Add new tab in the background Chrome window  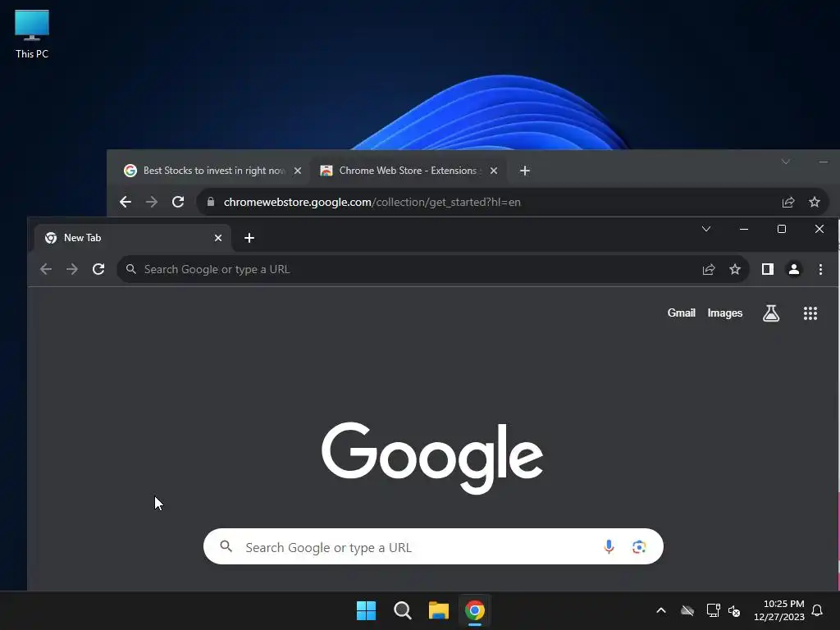[525, 171]
